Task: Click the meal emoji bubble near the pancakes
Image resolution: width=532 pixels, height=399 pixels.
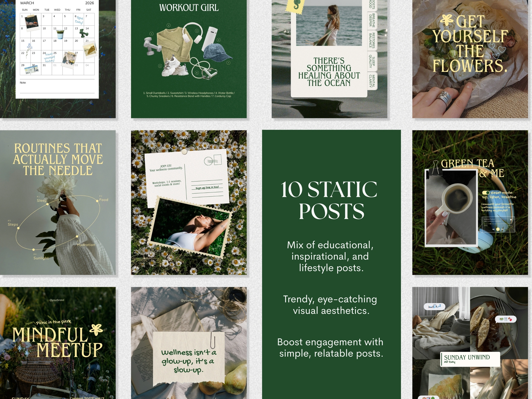Action: [x=506, y=319]
